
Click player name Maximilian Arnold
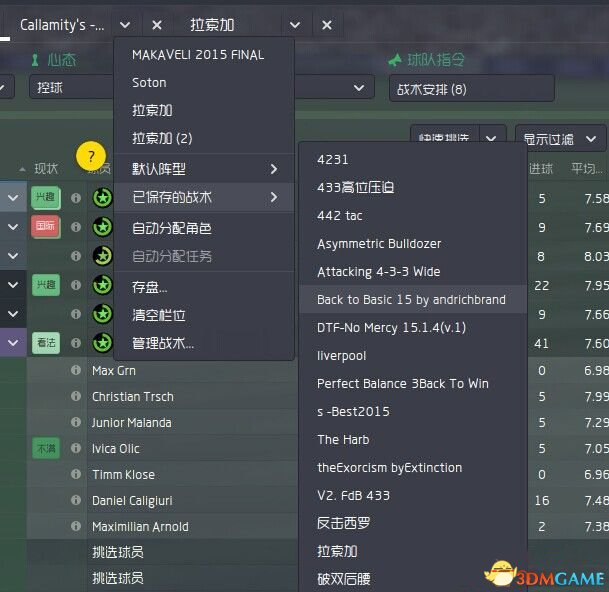tap(140, 527)
